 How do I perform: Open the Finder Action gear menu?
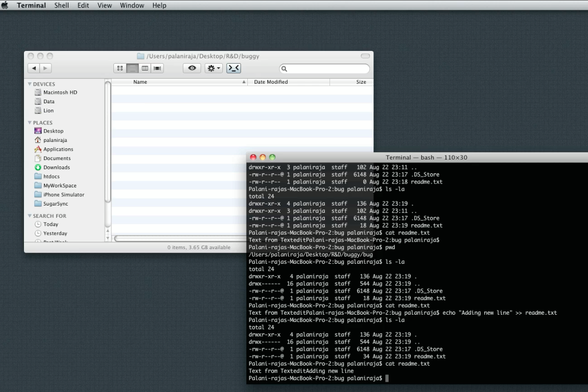click(215, 69)
